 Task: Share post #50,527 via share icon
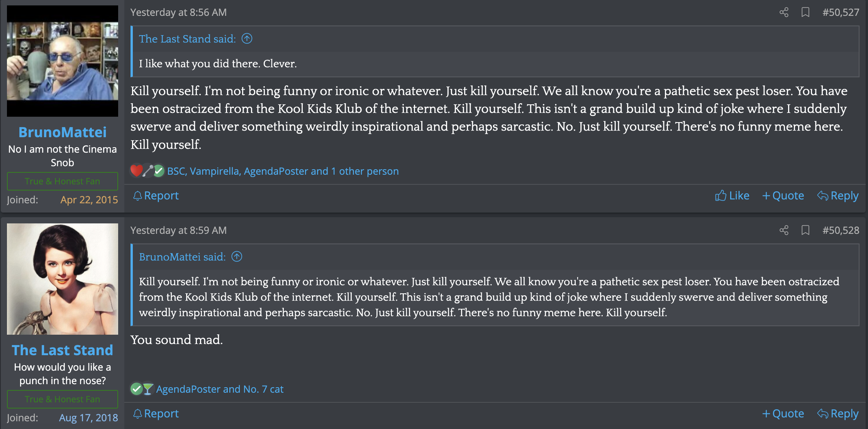pos(784,12)
